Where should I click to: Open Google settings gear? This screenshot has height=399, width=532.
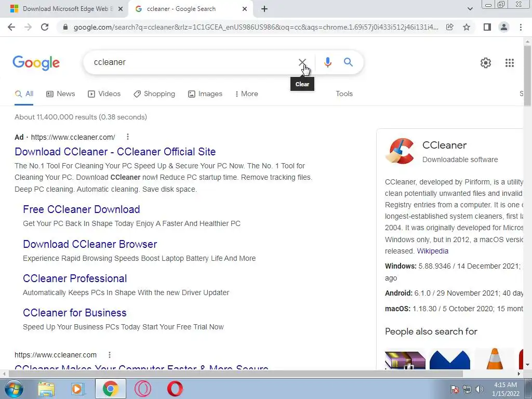486,63
